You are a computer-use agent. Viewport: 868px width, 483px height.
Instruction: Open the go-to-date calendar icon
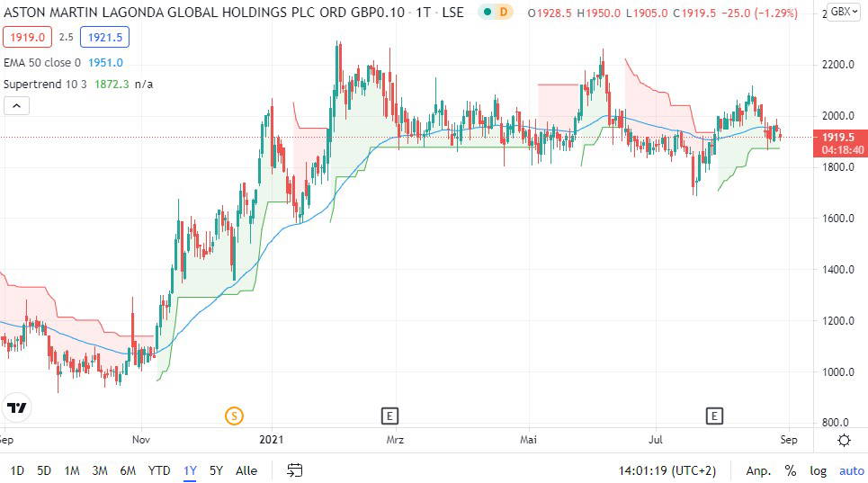click(294, 470)
